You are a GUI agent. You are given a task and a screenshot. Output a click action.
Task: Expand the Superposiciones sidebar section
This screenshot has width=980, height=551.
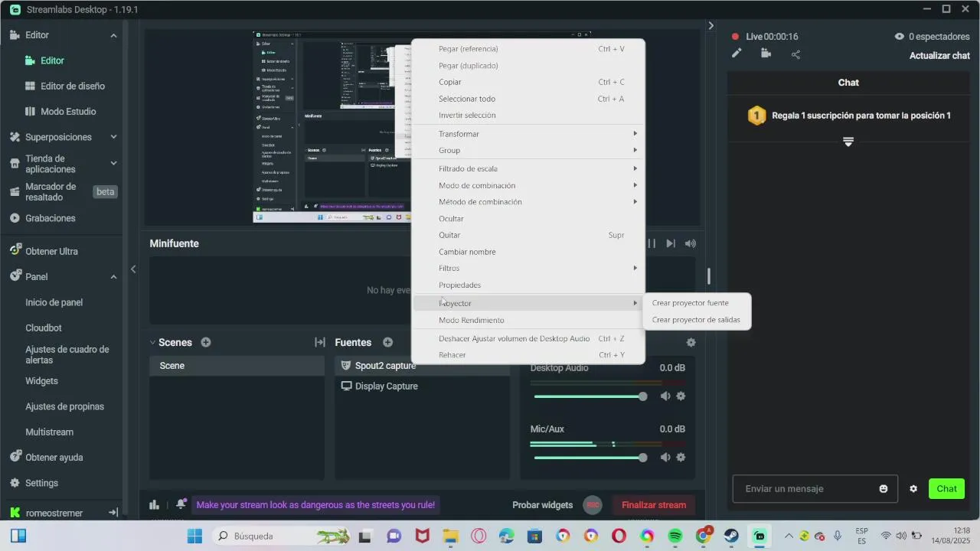(113, 137)
